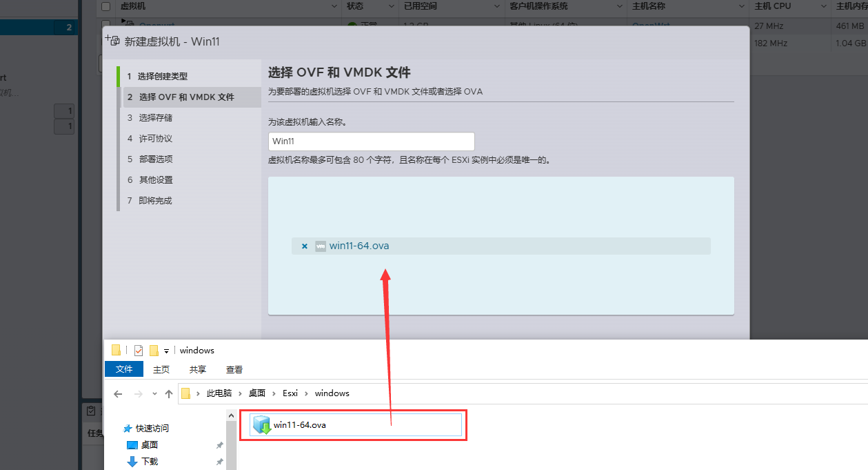Open 桌面 in the Explorer sidebar
Image resolution: width=868 pixels, height=470 pixels.
pos(150,445)
